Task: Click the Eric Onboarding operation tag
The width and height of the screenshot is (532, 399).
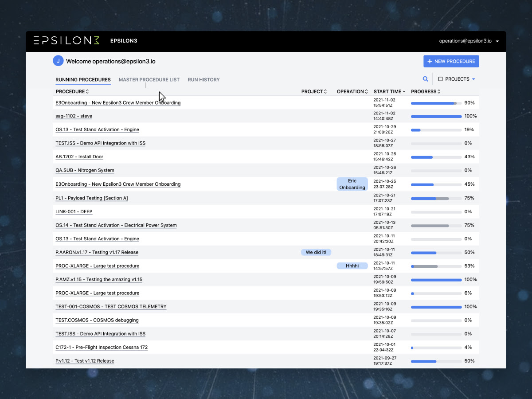Action: (352, 184)
